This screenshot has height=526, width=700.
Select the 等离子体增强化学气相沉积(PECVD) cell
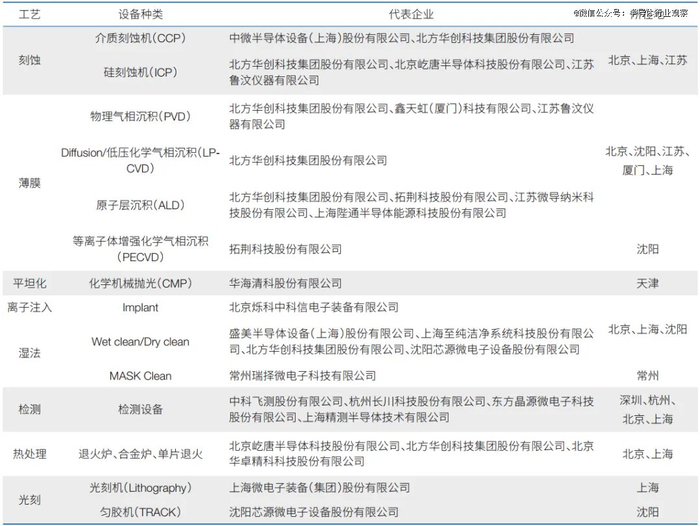(140, 249)
